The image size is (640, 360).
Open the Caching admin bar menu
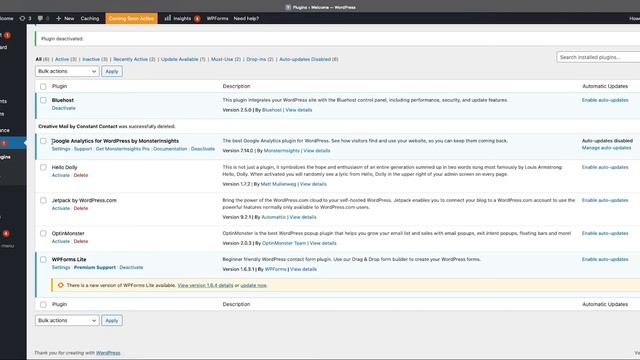pos(90,18)
